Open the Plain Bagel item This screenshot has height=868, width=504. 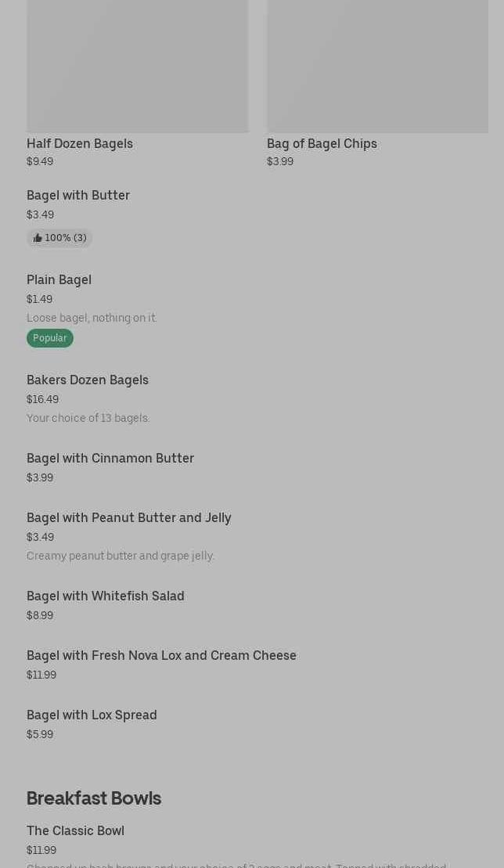pos(59,279)
